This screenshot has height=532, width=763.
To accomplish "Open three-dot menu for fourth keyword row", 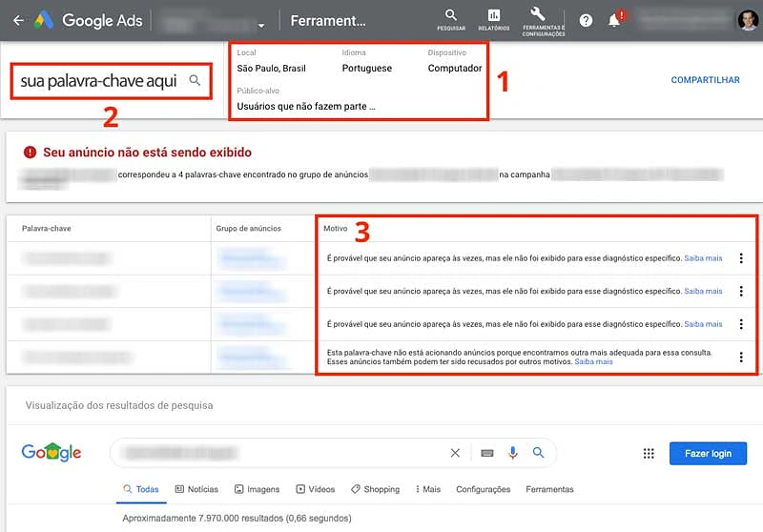I will click(741, 358).
